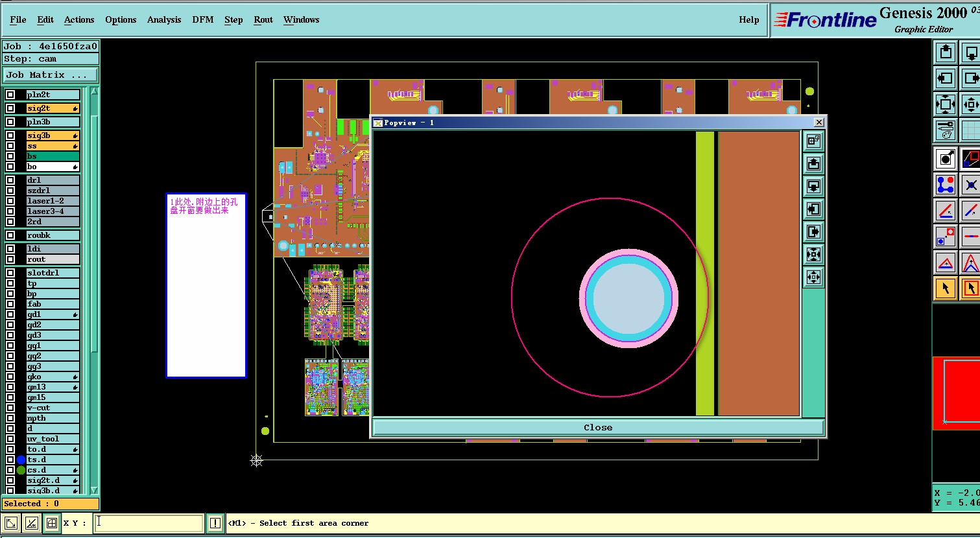
Task: Select the add feature tool
Action: point(946,158)
